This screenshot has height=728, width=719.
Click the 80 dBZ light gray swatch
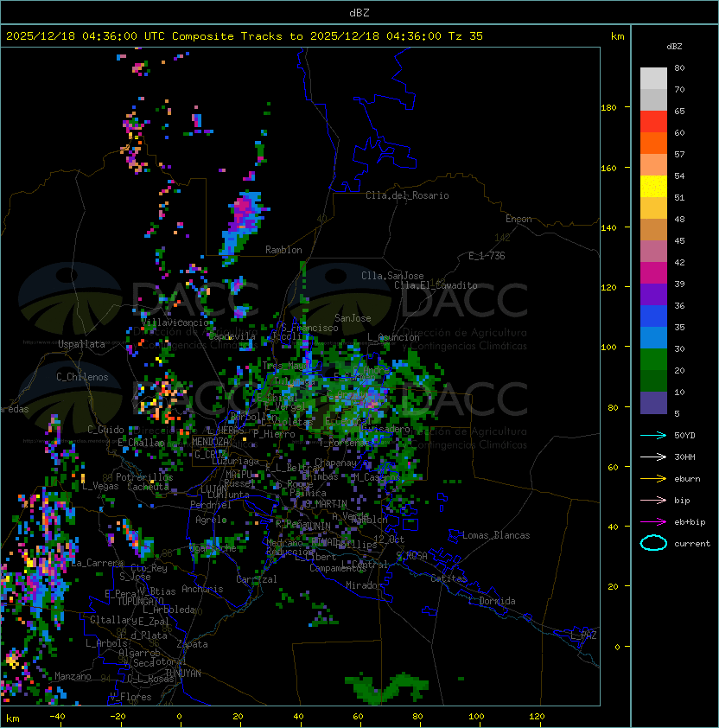653,78
